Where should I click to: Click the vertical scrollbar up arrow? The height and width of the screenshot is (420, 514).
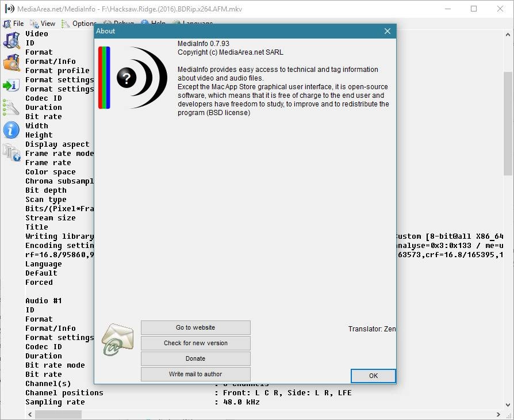pos(508,35)
